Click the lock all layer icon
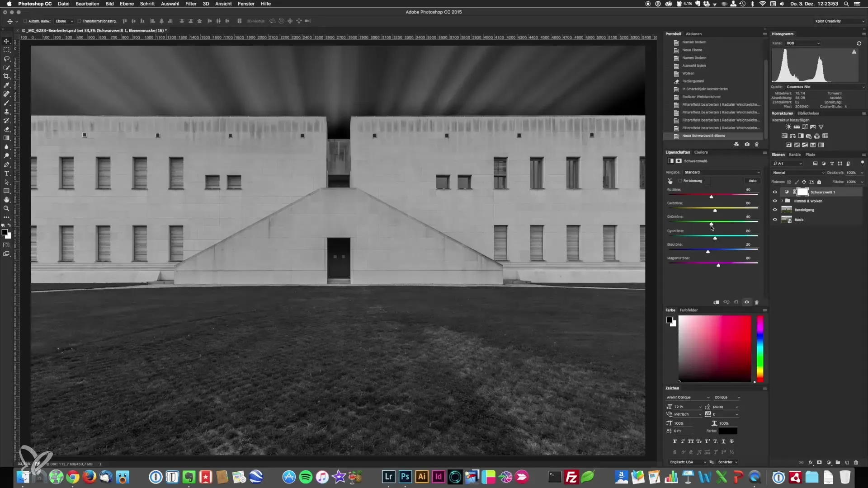Viewport: 868px width, 488px height. [x=819, y=182]
